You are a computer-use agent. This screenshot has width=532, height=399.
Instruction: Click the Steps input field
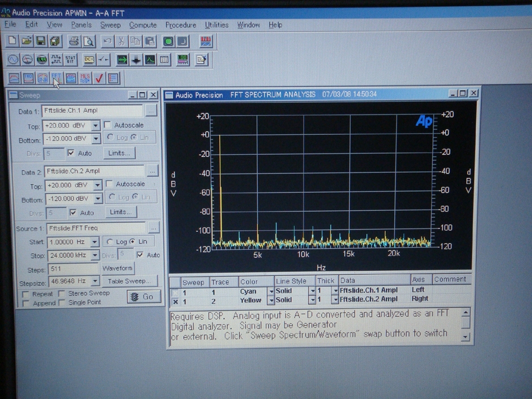tap(73, 269)
